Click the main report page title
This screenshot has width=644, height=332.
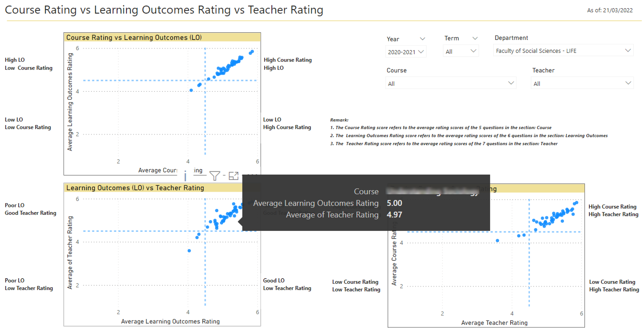(x=164, y=10)
